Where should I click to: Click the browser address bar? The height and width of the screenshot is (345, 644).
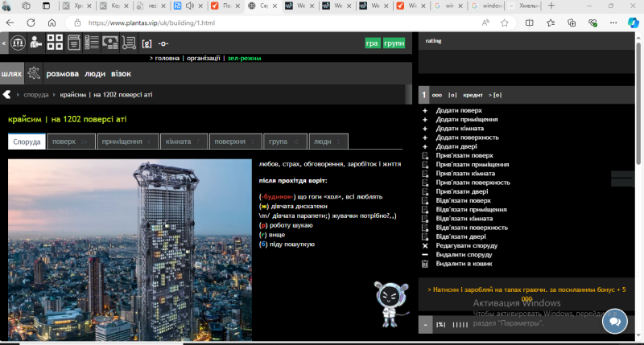242,23
